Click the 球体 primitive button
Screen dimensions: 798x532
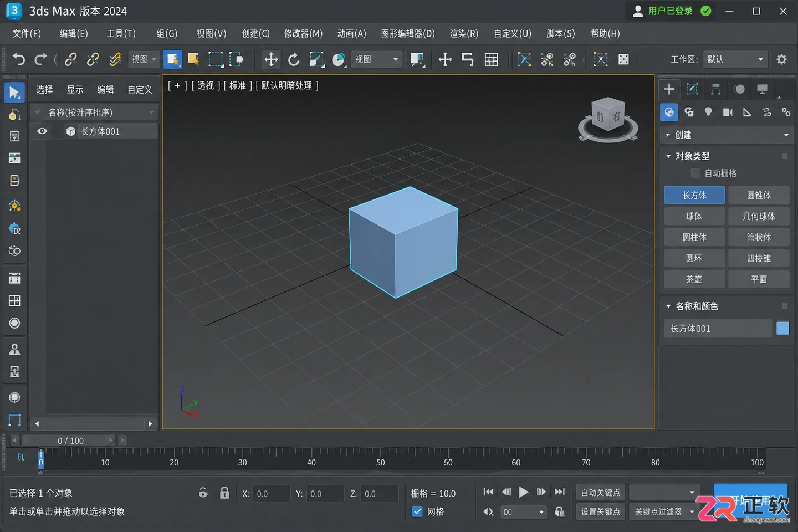(x=694, y=216)
